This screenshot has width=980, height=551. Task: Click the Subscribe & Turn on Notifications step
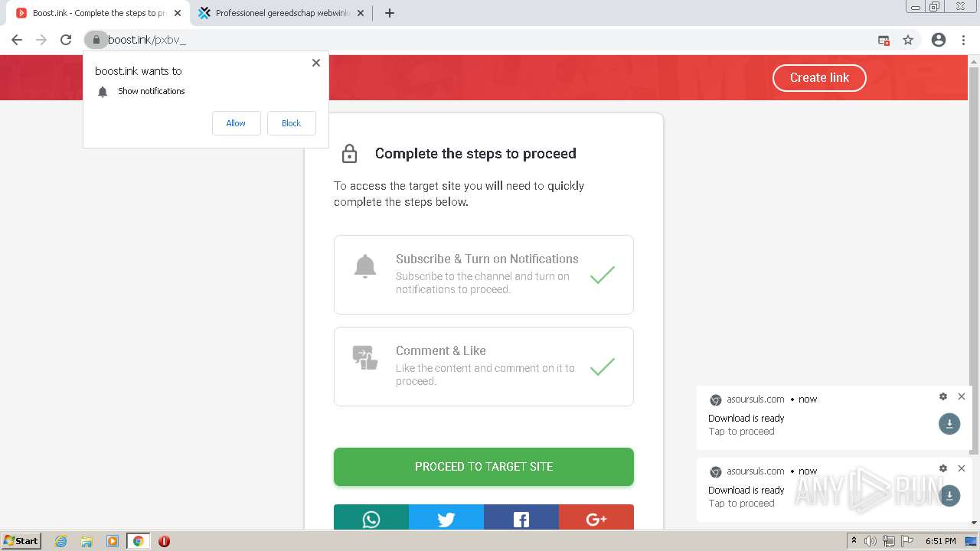[x=484, y=274]
